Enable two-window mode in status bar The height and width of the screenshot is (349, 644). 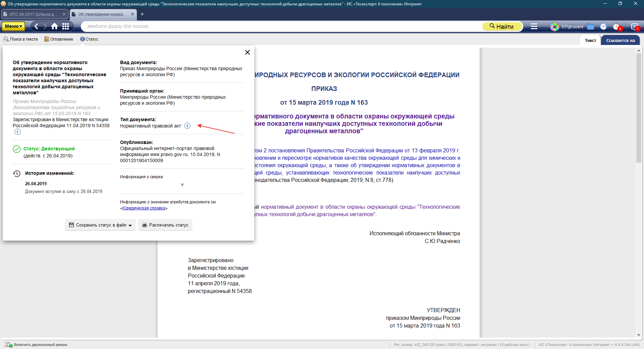point(36,345)
